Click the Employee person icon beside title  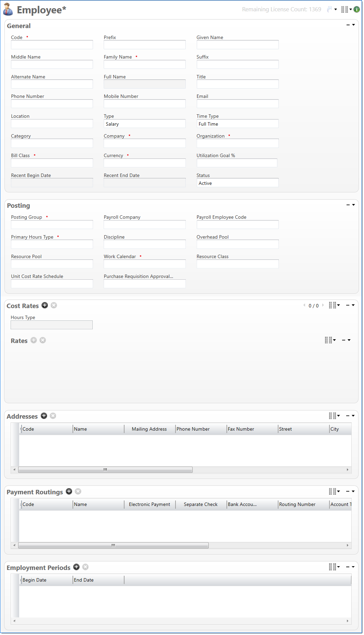(8, 10)
